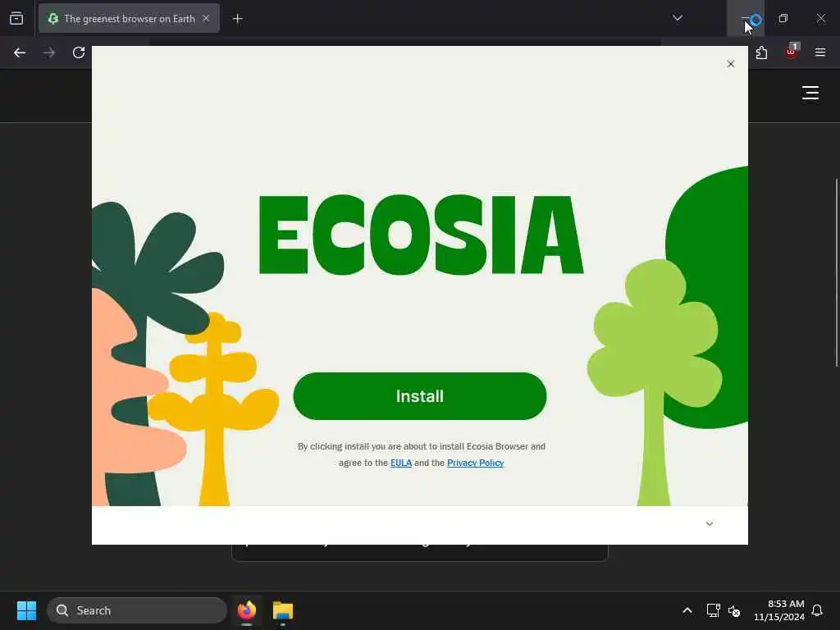Open the Extensions puzzle icon
This screenshot has height=630, width=840.
click(761, 52)
